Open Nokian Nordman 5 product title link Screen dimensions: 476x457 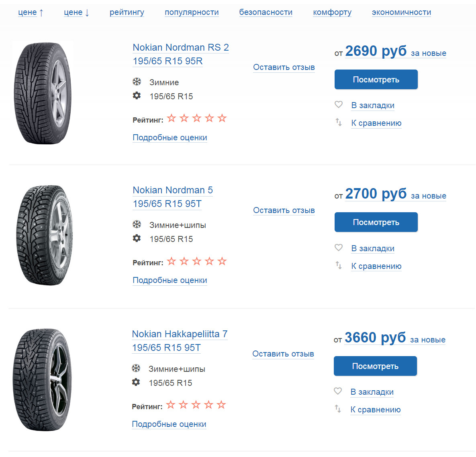(x=173, y=190)
